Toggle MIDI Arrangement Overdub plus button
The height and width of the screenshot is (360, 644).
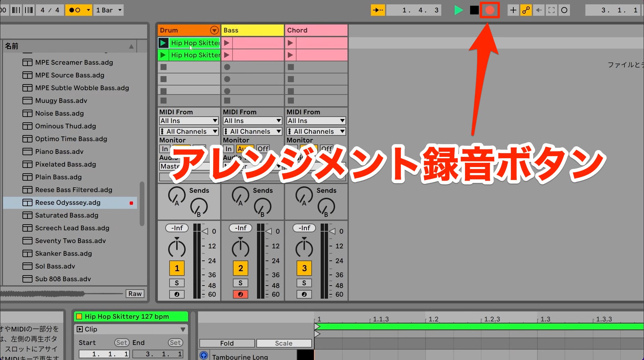point(513,10)
